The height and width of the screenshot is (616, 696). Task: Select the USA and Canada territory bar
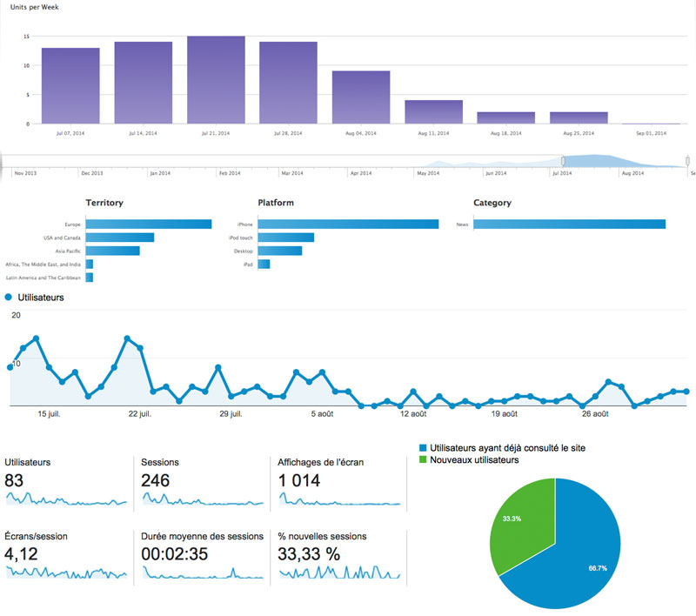[x=120, y=238]
